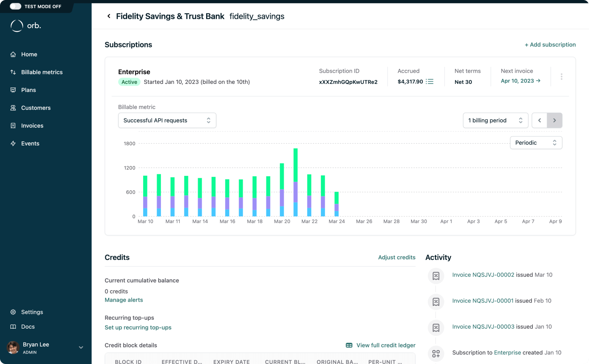
Task: Open the Successful API requests metric dropdown
Action: [167, 120]
